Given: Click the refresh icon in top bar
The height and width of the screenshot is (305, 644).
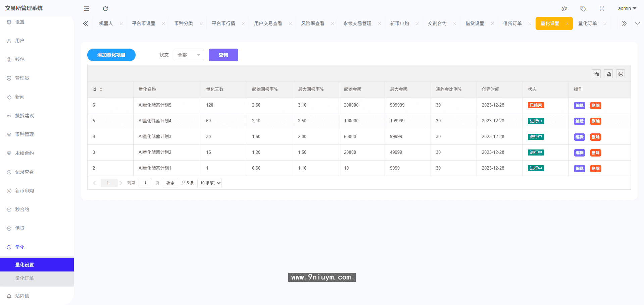Looking at the screenshot, I should [x=105, y=9].
